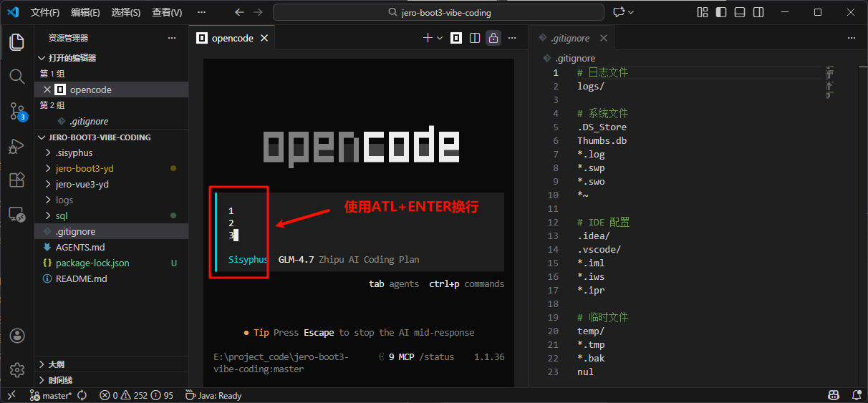Open the Accounts menu icon
This screenshot has width=868, height=403.
pos(17,336)
